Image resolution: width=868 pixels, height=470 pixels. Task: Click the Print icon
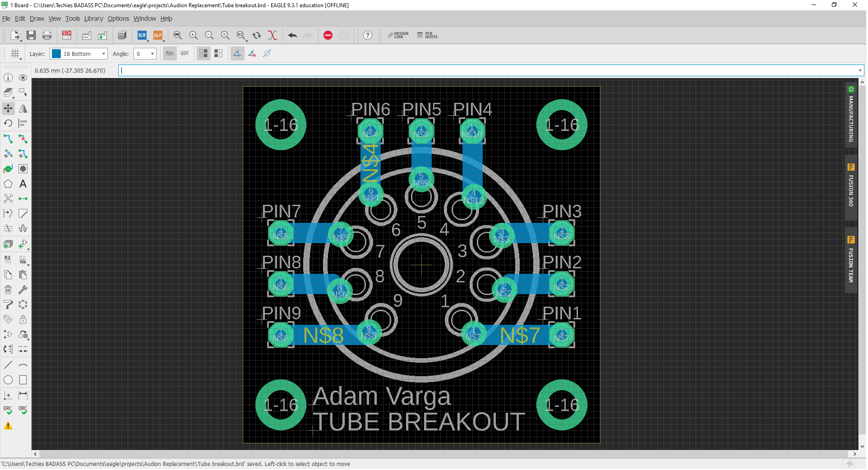46,35
